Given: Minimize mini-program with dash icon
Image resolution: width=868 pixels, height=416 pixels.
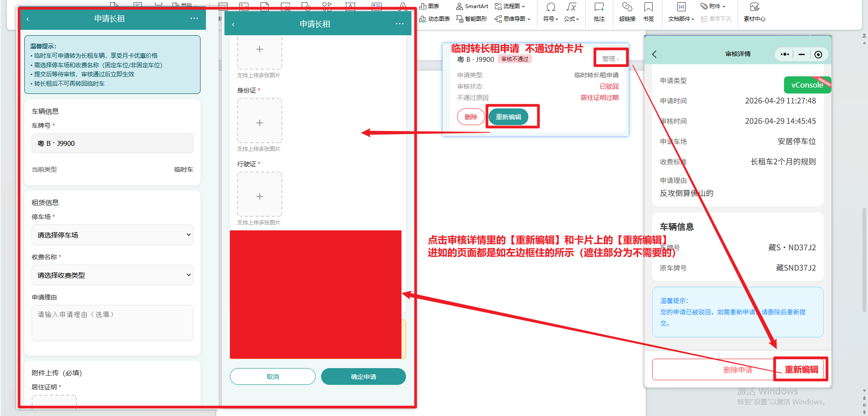Looking at the screenshot, I should click(x=802, y=54).
